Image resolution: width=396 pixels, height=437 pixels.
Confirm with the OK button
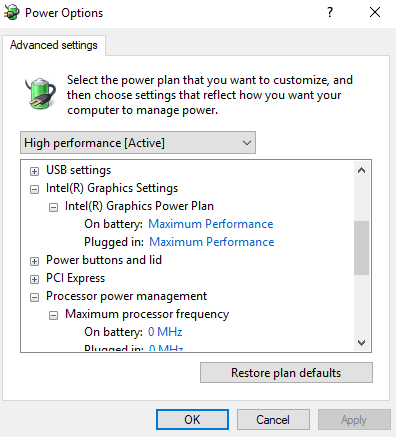tap(192, 420)
